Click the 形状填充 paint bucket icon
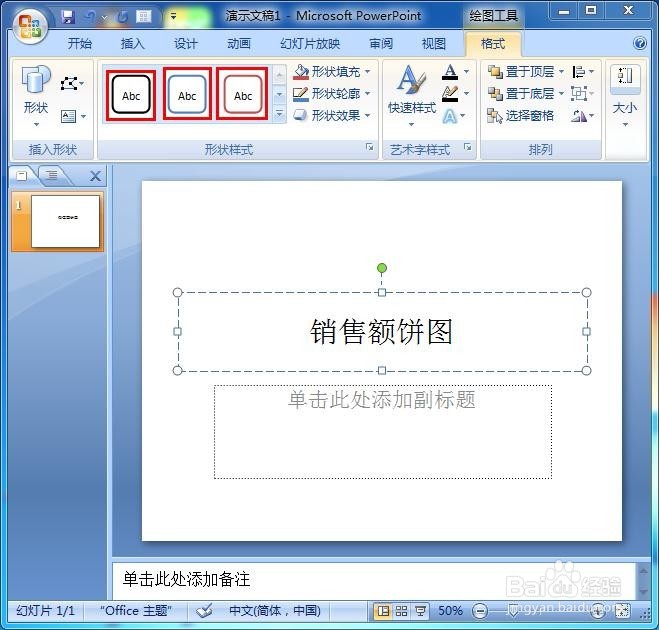This screenshot has width=659, height=630. [x=301, y=71]
